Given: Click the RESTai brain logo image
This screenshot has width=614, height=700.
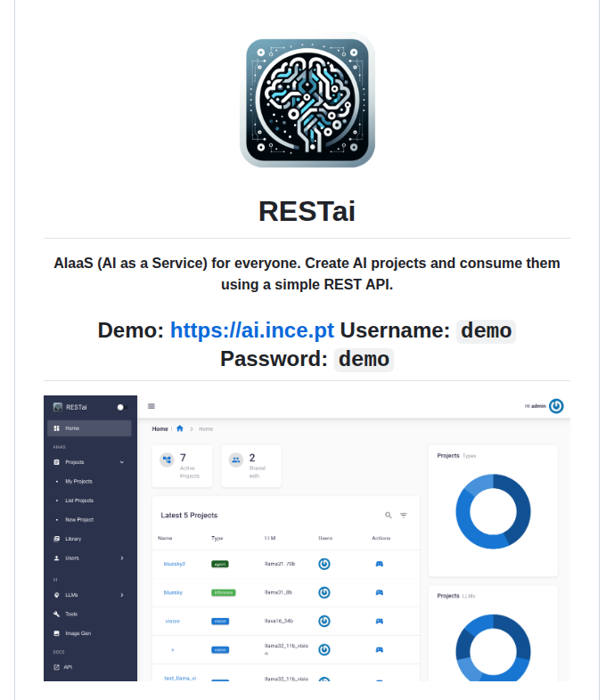Looking at the screenshot, I should coord(307,100).
